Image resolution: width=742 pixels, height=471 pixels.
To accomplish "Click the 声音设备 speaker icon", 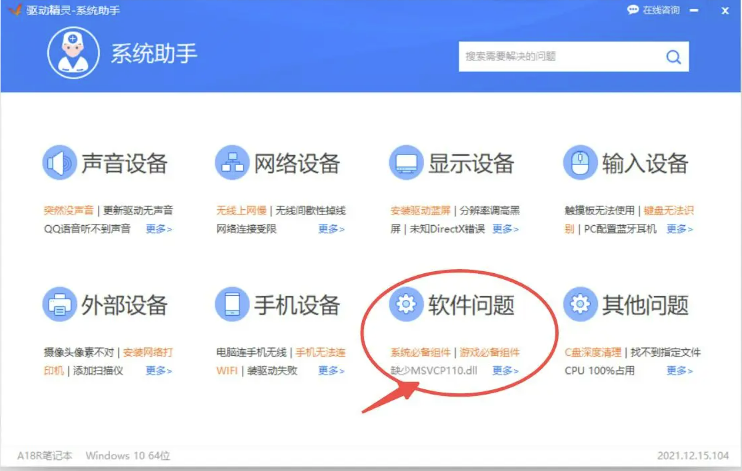I will tap(59, 162).
